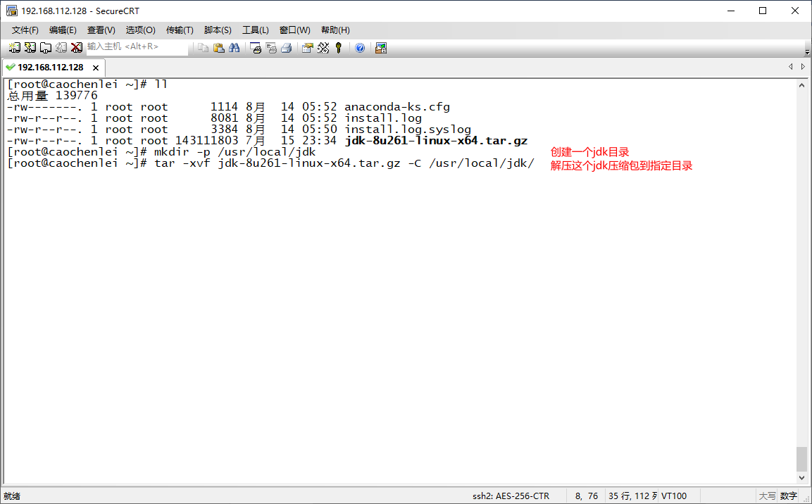Open the 工具(L) menu

coord(256,30)
